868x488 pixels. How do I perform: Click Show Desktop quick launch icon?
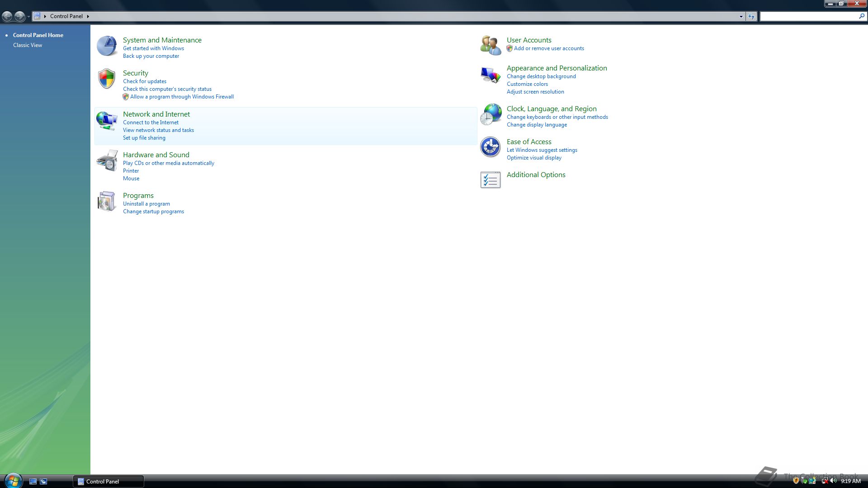(33, 482)
